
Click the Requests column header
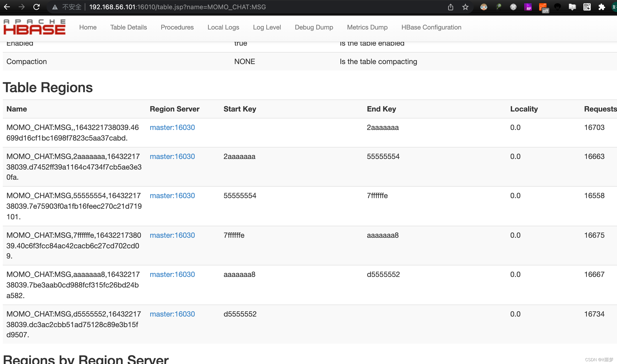click(600, 109)
